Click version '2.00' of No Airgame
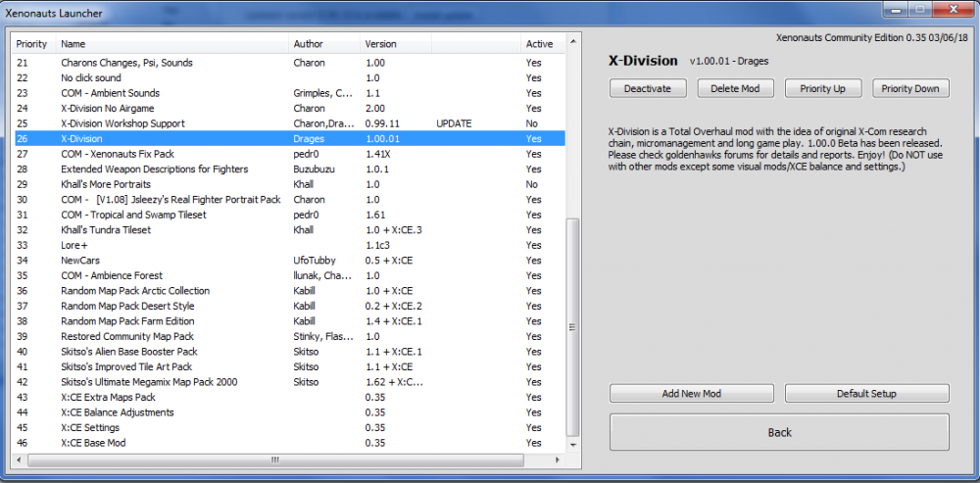The image size is (980, 483). (x=374, y=108)
